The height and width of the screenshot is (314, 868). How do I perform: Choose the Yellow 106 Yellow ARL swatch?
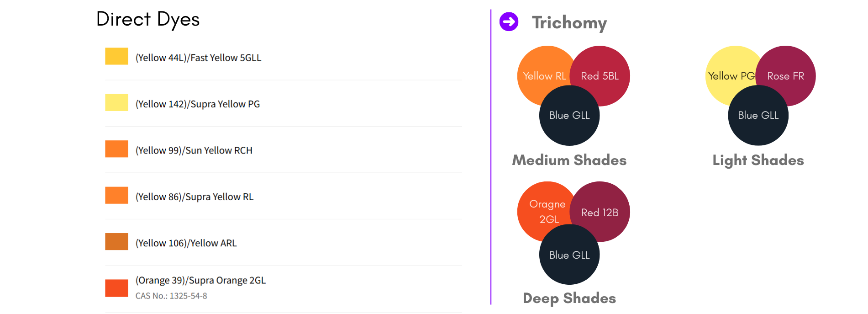[116, 242]
